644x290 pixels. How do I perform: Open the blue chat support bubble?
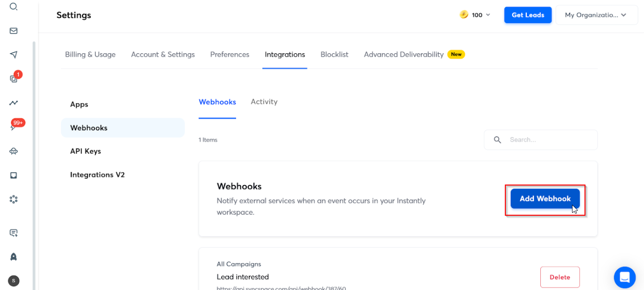pos(624,277)
